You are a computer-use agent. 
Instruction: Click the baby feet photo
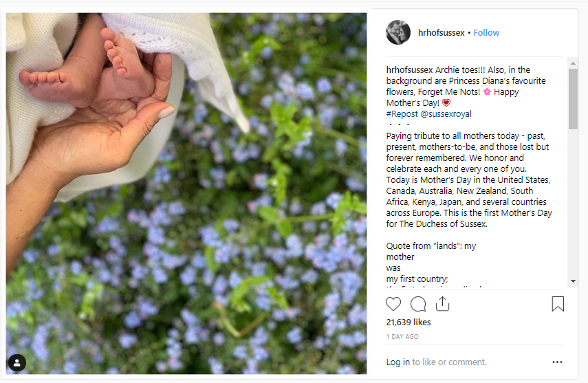[186, 193]
